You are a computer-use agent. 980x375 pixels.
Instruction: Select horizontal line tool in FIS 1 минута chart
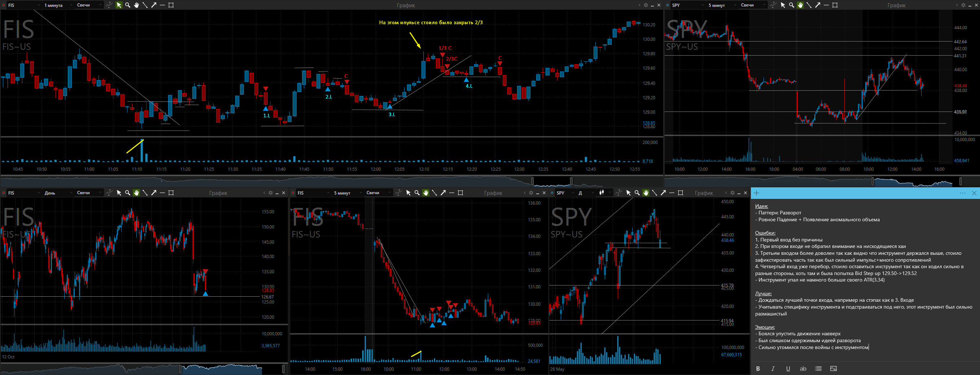click(162, 5)
